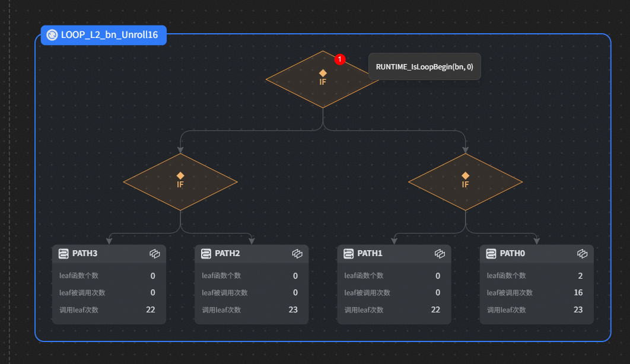Click the link icon on PATH3 header
Image resolution: width=630 pixels, height=364 pixels.
[x=155, y=254]
